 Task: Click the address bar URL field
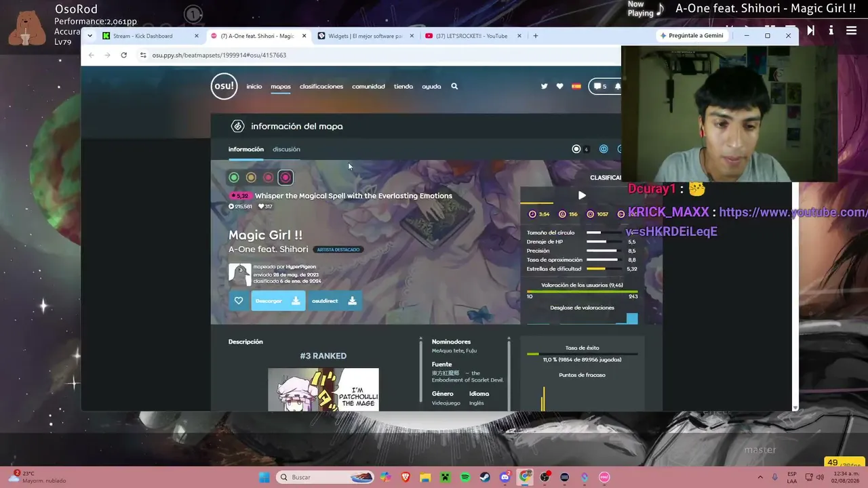380,55
